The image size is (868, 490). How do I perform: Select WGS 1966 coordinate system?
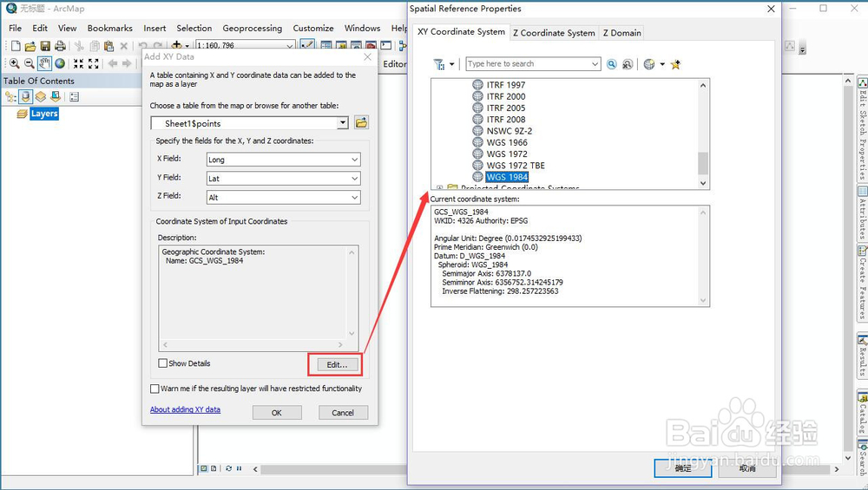click(x=507, y=143)
